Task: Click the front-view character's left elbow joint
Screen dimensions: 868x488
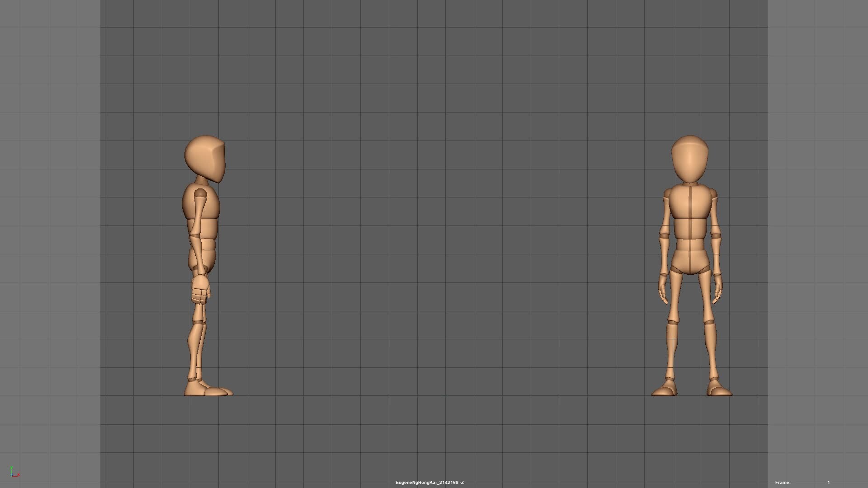Action: pyautogui.click(x=716, y=236)
